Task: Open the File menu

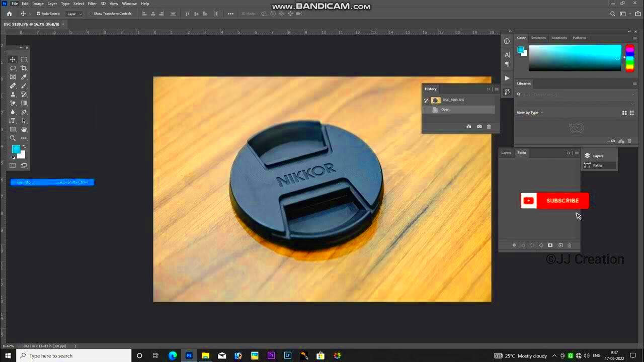Action: pyautogui.click(x=15, y=4)
